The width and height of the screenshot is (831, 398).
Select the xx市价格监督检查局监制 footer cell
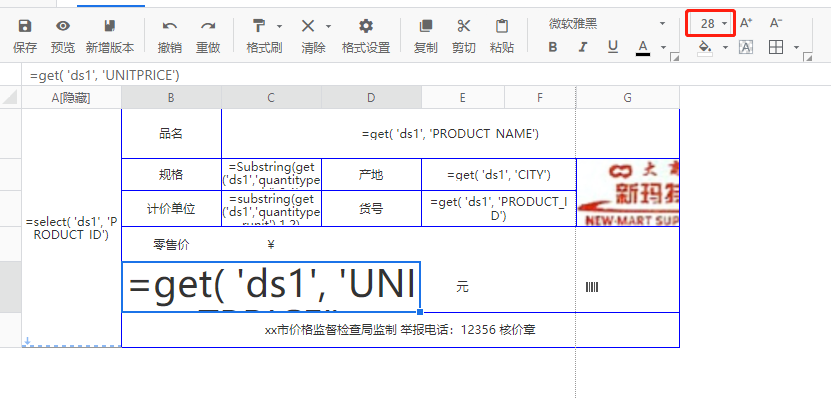(400, 330)
